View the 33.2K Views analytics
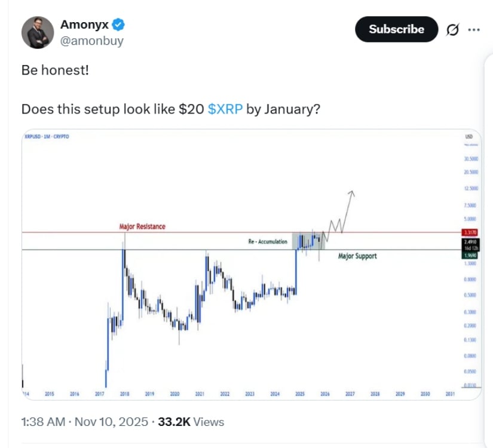Image resolution: width=493 pixels, height=448 pixels. click(191, 422)
